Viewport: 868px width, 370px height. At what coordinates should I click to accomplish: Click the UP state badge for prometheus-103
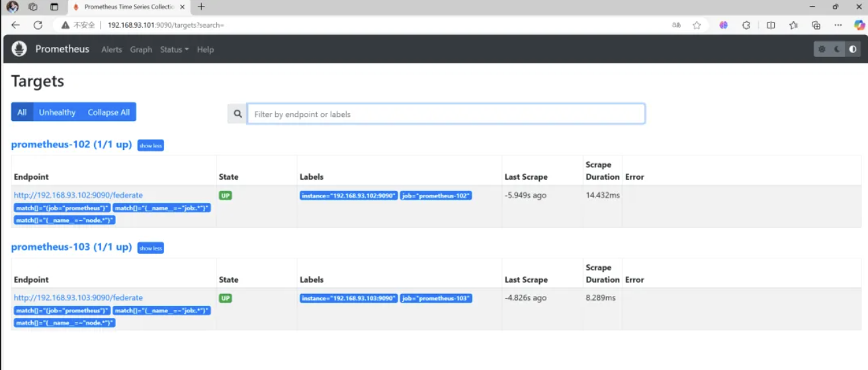coord(226,299)
